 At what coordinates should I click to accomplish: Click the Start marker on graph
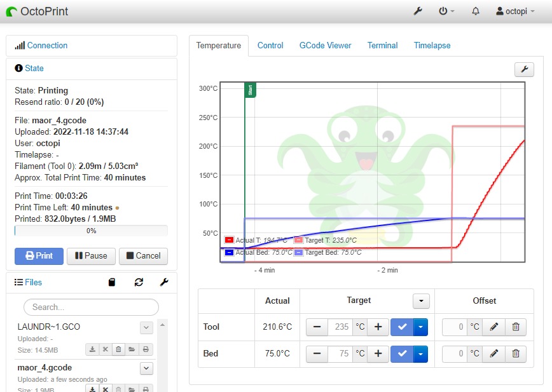[x=251, y=90]
